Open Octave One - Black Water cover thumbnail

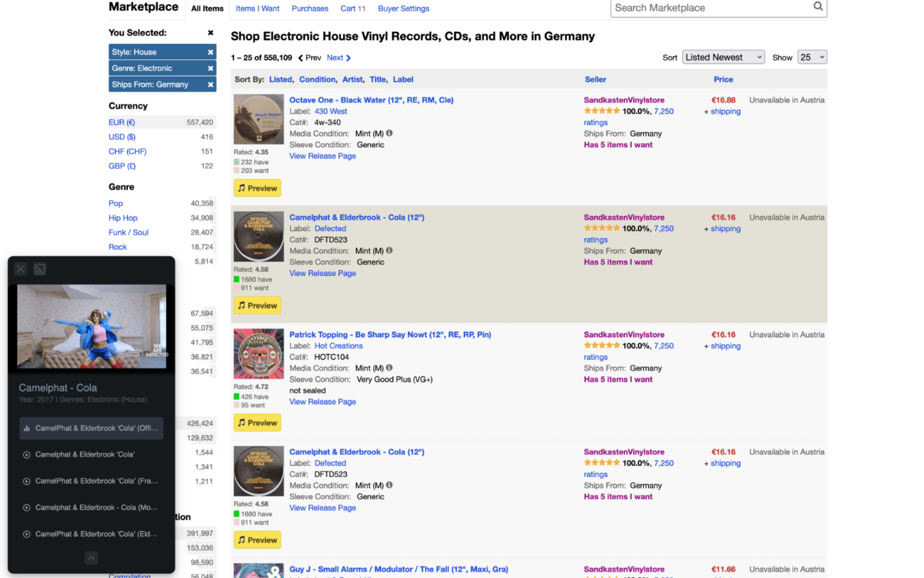click(x=258, y=119)
